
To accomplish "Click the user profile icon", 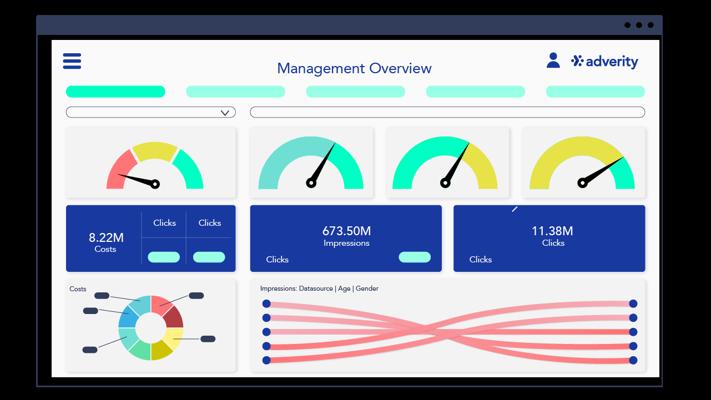I will click(553, 60).
